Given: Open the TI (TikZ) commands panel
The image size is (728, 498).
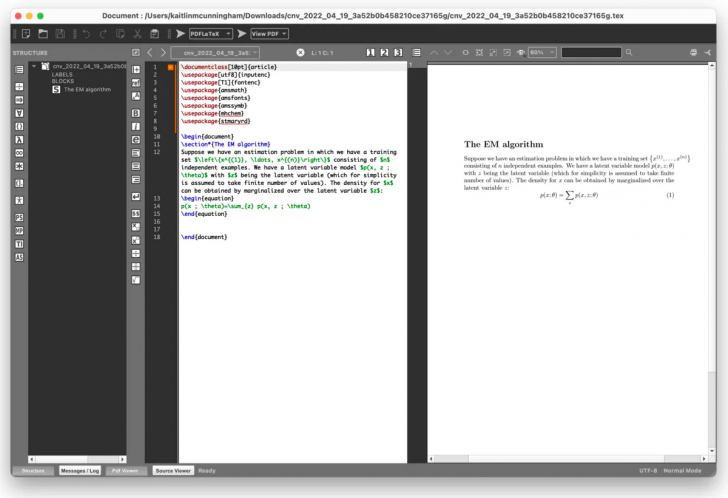Looking at the screenshot, I should coord(19,243).
